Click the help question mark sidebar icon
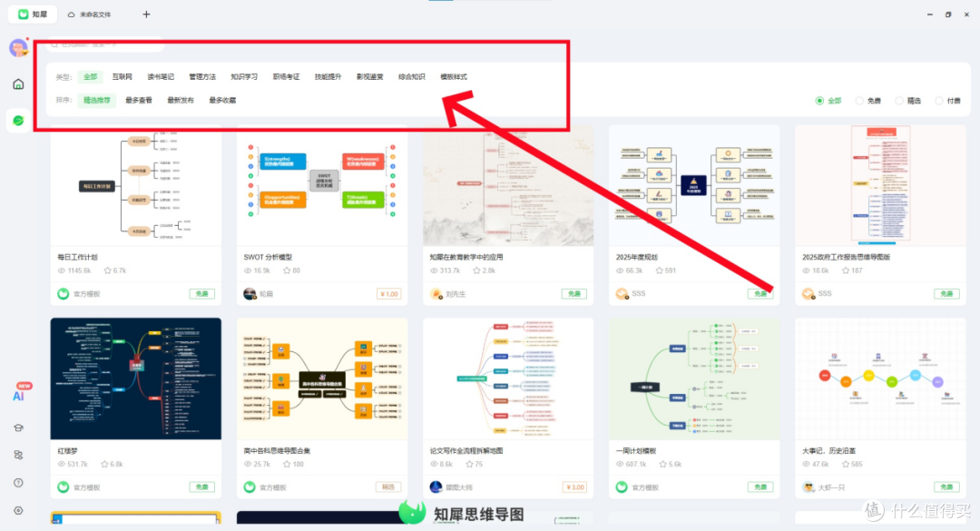 point(18,483)
